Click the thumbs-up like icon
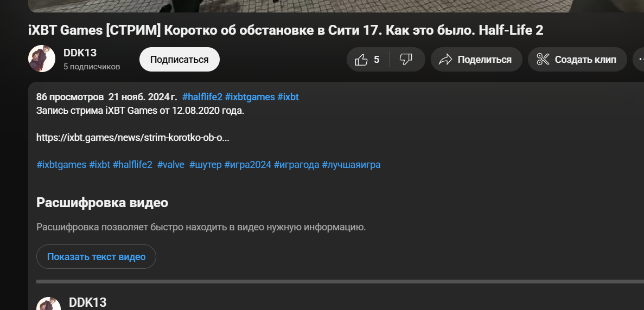Image resolution: width=644 pixels, height=310 pixels. pos(362,60)
